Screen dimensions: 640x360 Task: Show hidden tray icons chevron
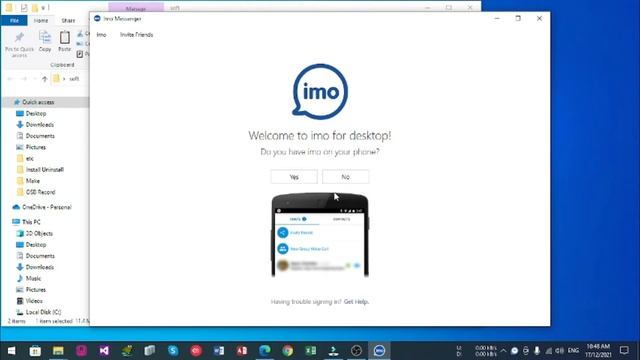503,351
